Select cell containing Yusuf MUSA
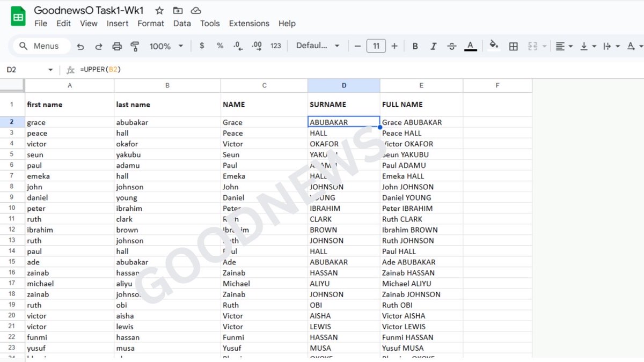This screenshot has width=644, height=362. (421, 348)
